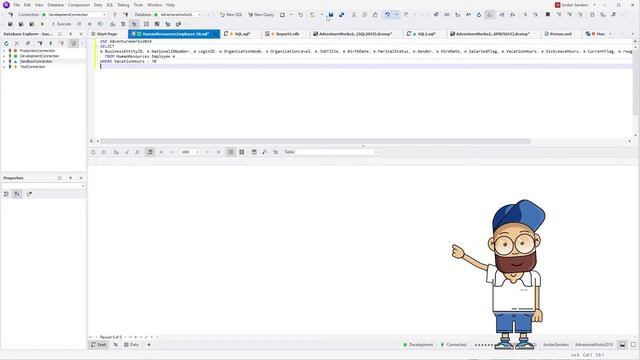640x360 pixels.
Task: Toggle the layout icon at status bar right
Action: (622, 344)
